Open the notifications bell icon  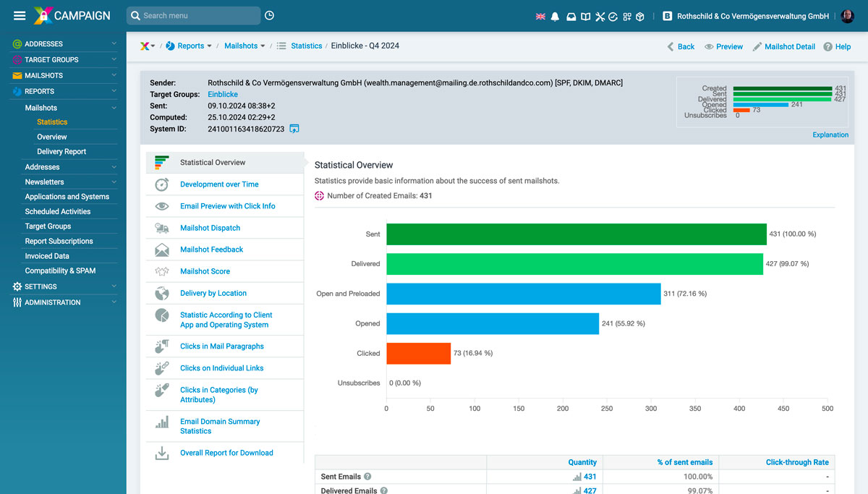point(555,16)
